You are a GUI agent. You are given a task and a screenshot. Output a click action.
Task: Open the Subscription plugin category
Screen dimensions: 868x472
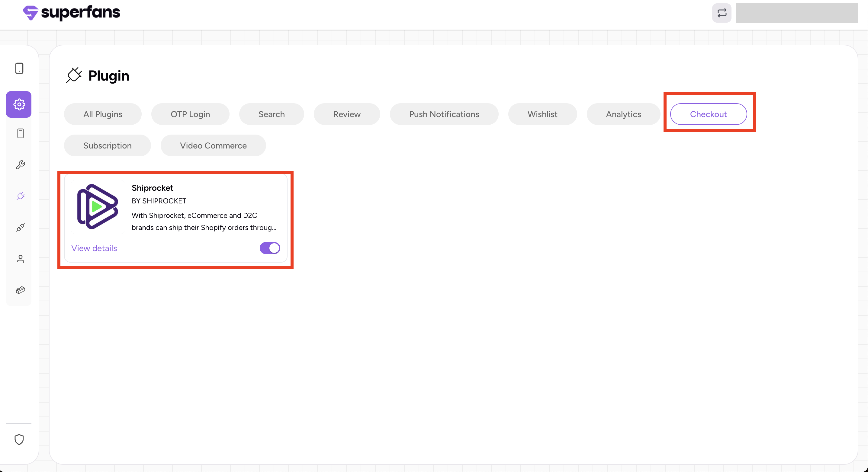[x=107, y=145]
